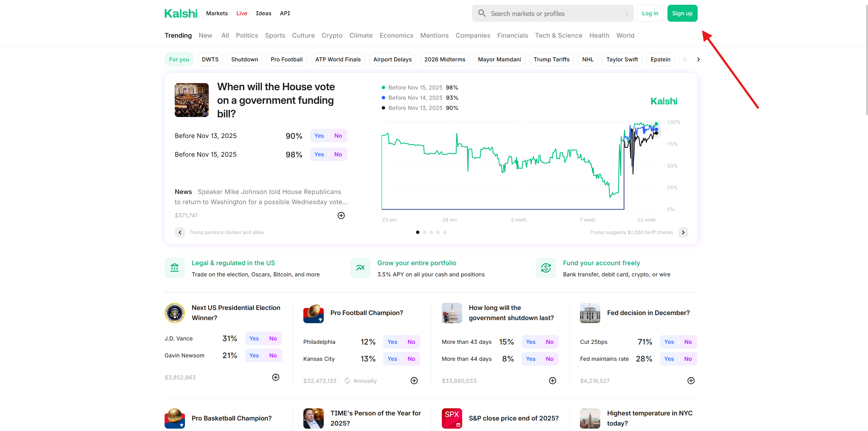Click the bank icon beside Legal & regulated
The height and width of the screenshot is (431, 868).
pos(174,268)
